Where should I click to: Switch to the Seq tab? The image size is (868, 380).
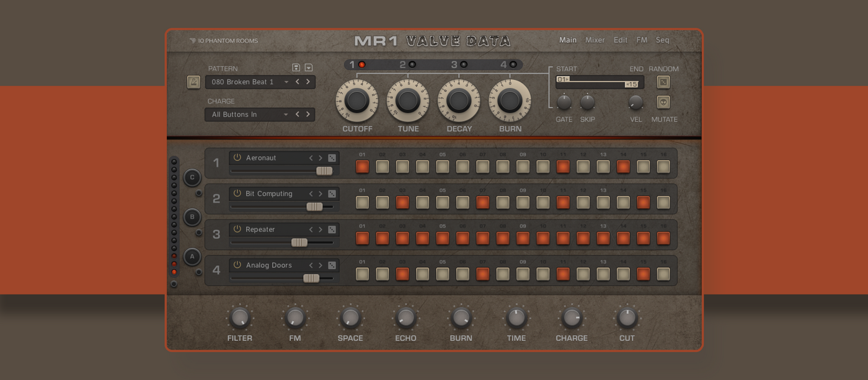663,40
